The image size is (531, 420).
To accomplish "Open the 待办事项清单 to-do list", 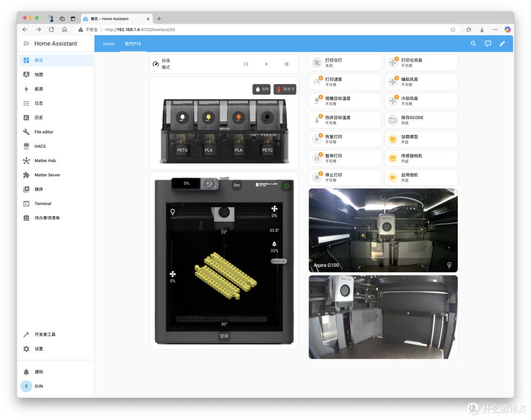I will click(56, 218).
